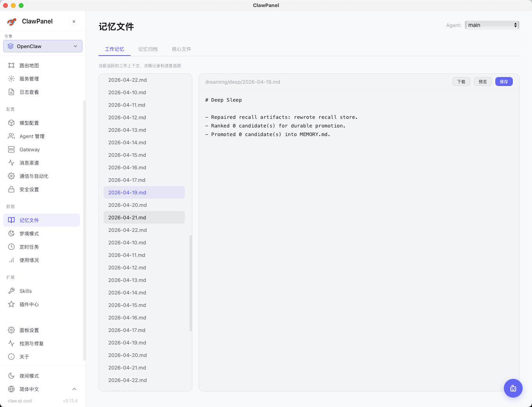Click the route map icon in sidebar

(11, 65)
